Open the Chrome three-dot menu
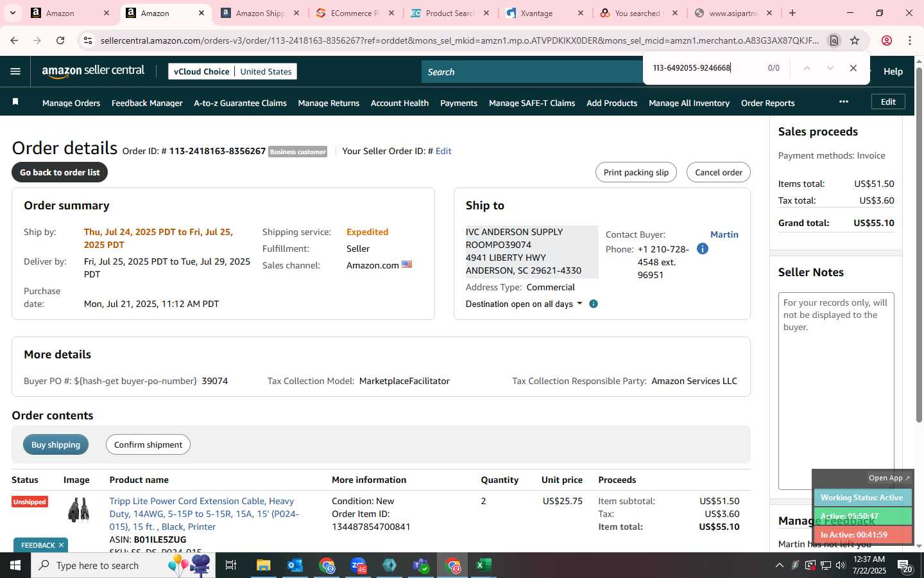Viewport: 924px width, 578px height. point(910,40)
